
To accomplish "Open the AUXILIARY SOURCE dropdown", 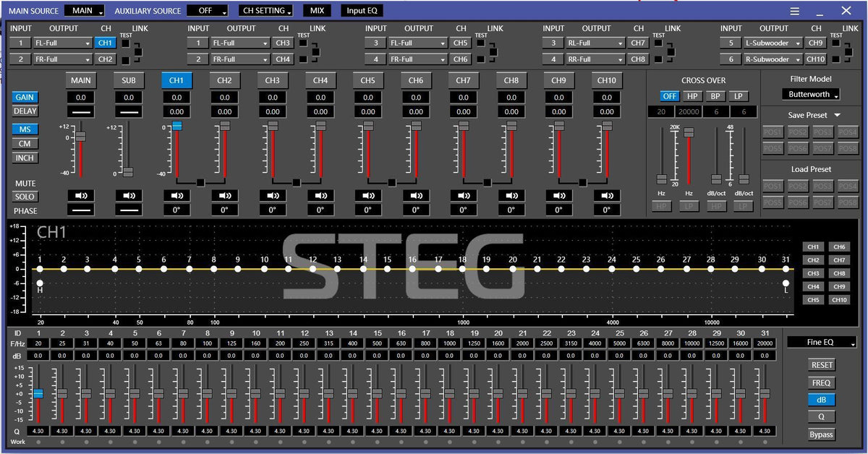I will pos(208,11).
